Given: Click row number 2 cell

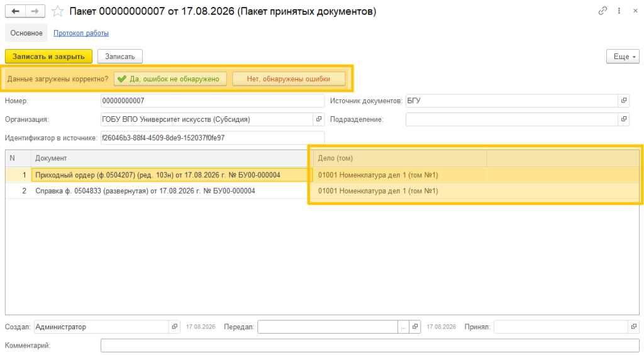Looking at the screenshot, I should (x=18, y=191).
